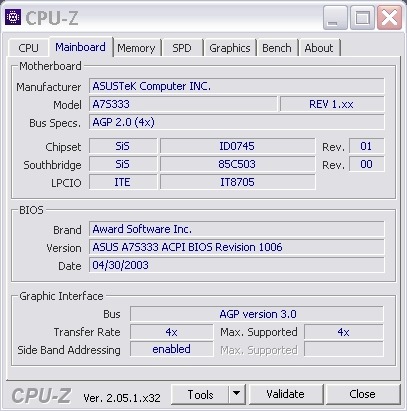Show the About tab

pyautogui.click(x=319, y=48)
